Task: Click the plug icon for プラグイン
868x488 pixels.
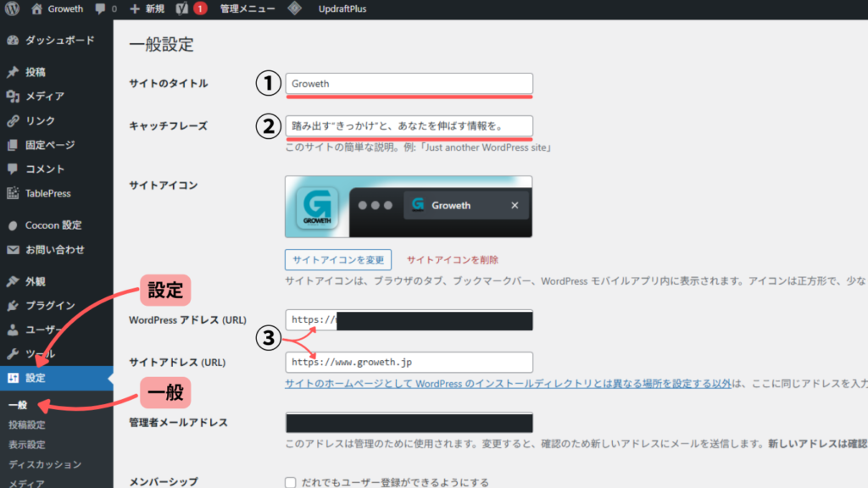Action: tap(13, 306)
